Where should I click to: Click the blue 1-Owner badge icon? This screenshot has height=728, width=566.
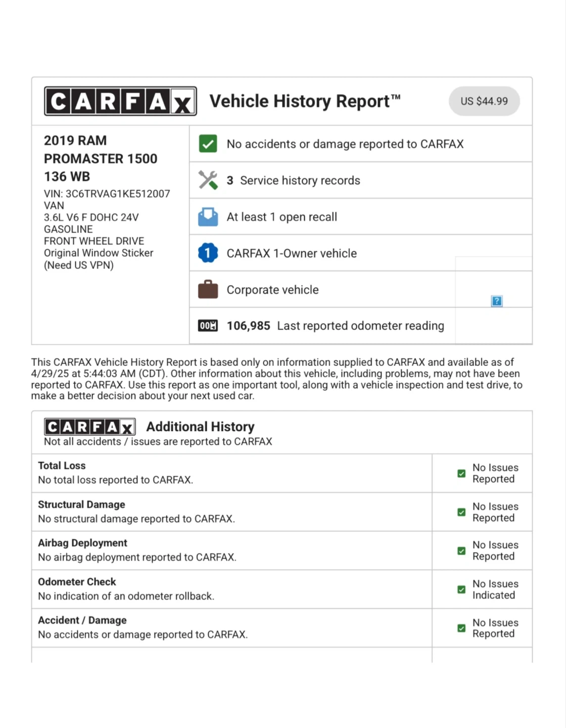click(208, 253)
